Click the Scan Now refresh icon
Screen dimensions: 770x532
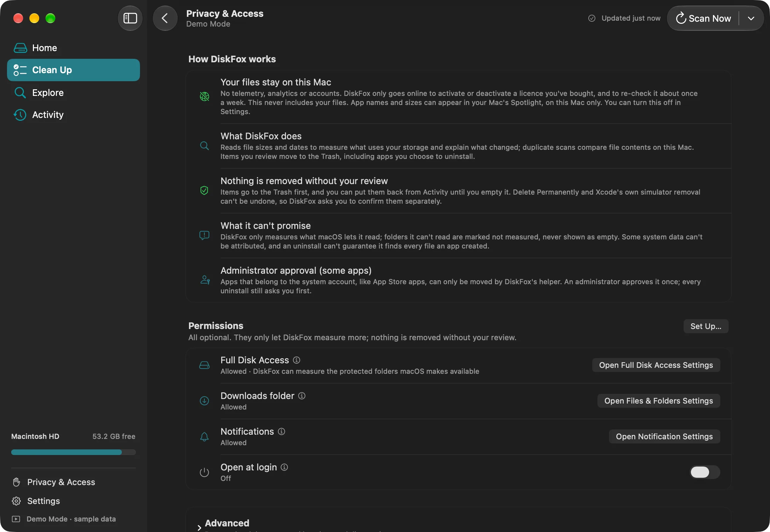tap(681, 18)
